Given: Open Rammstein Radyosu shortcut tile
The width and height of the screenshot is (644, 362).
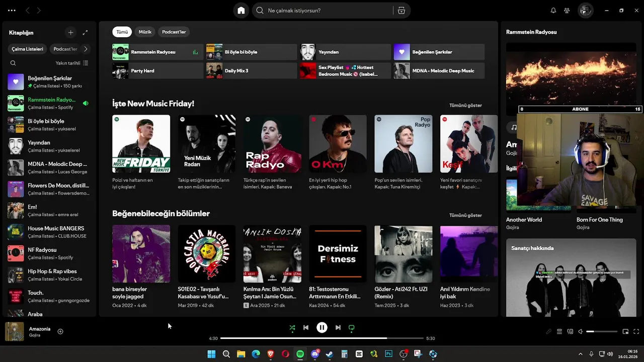Looking at the screenshot, I should (x=158, y=52).
